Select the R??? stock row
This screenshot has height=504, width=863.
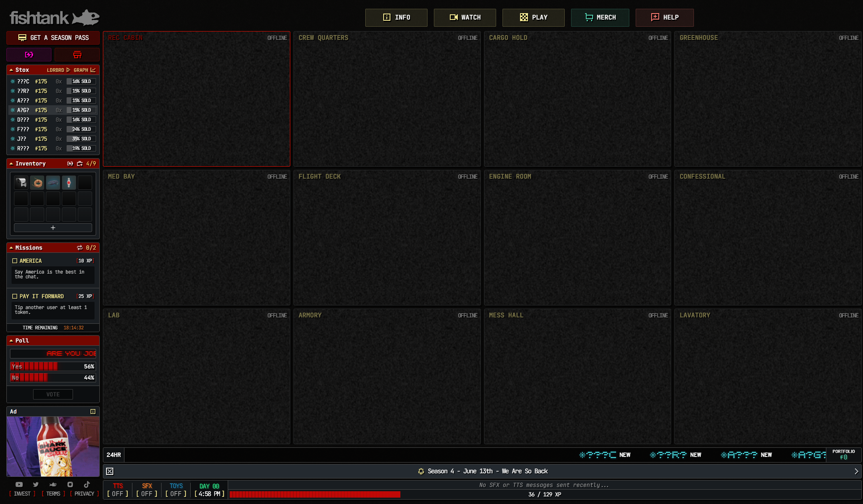pos(53,148)
